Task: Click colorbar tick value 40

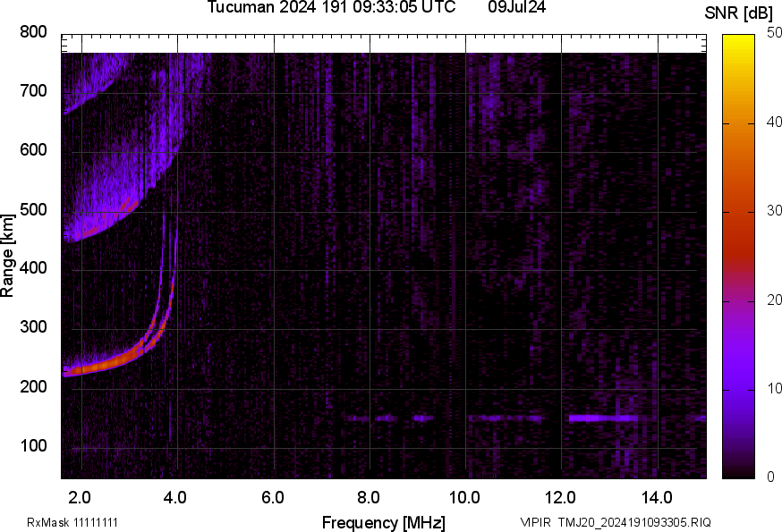Action: pos(774,122)
